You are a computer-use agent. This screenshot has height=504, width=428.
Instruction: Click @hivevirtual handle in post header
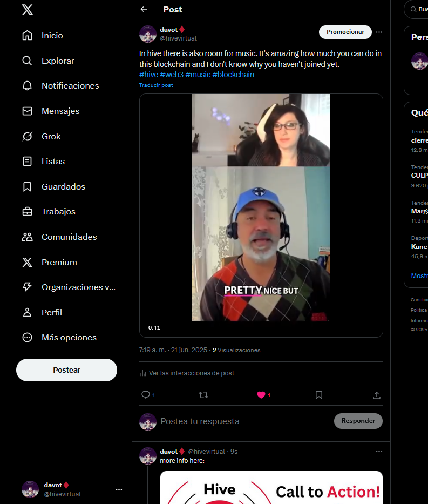178,38
